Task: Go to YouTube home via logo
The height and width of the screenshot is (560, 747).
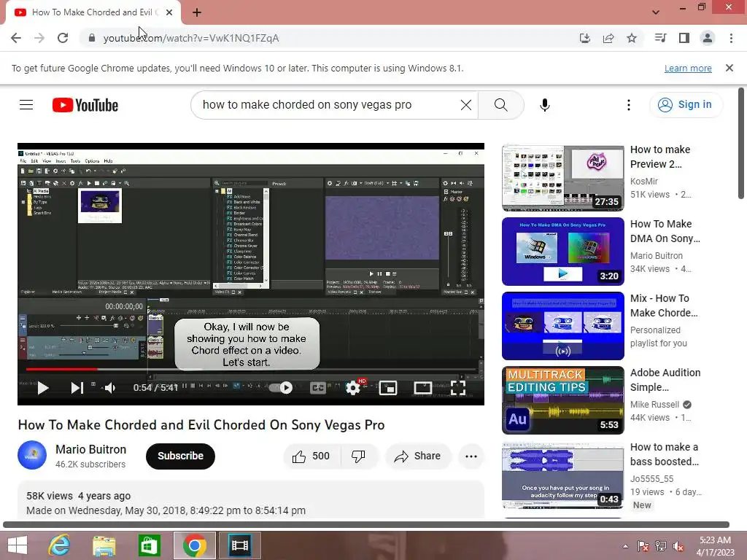Action: click(x=85, y=105)
